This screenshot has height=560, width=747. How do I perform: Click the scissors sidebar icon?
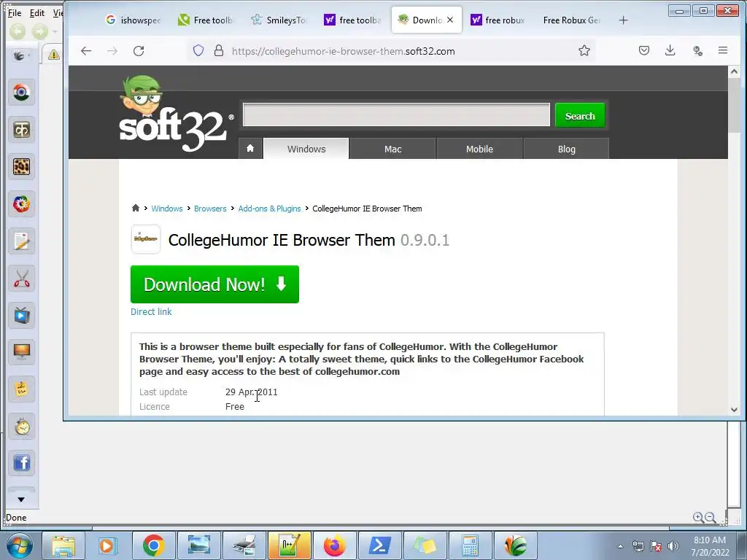pyautogui.click(x=21, y=279)
